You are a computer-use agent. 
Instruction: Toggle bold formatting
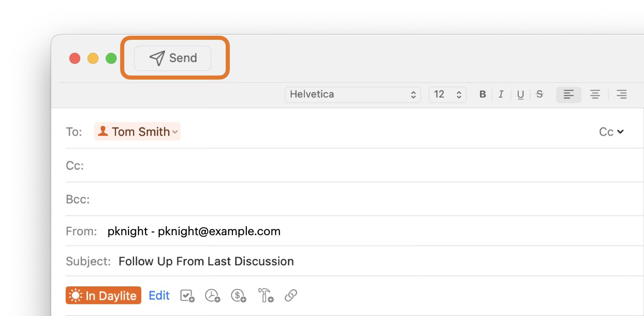pyautogui.click(x=482, y=95)
